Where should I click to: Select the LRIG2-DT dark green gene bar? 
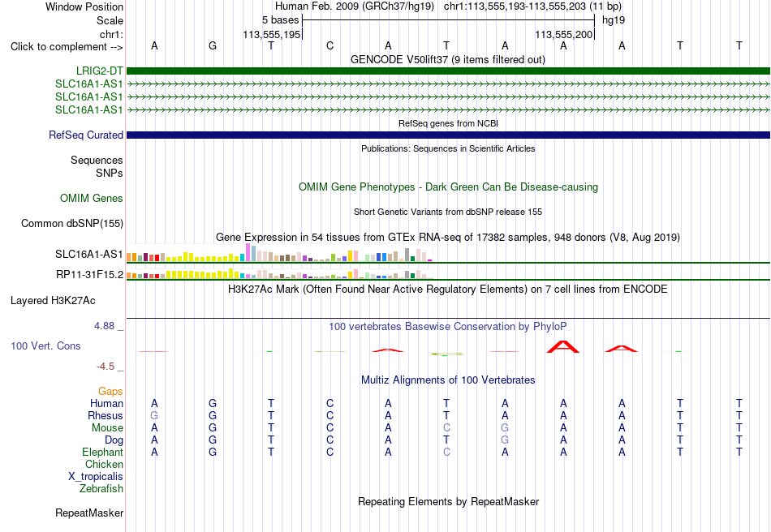(x=448, y=71)
